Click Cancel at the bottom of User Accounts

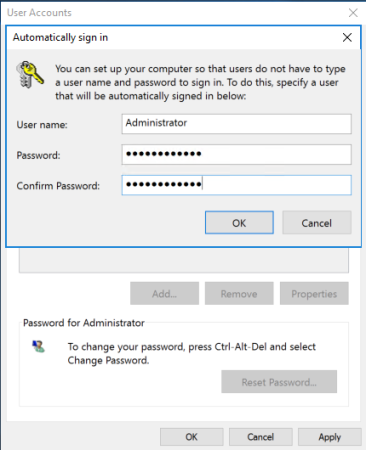(x=261, y=437)
